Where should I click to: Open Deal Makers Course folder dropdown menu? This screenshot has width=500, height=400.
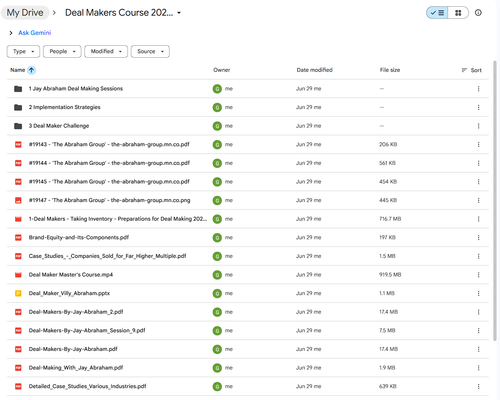tap(179, 13)
